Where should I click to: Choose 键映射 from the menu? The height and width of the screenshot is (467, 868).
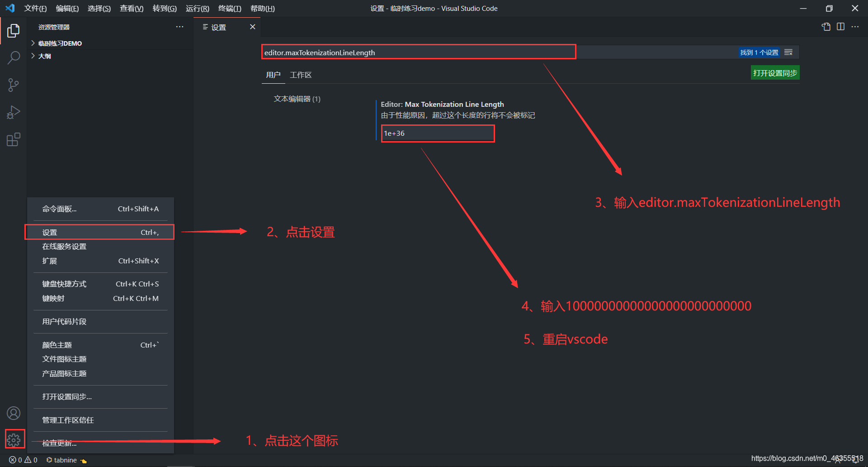pos(100,299)
